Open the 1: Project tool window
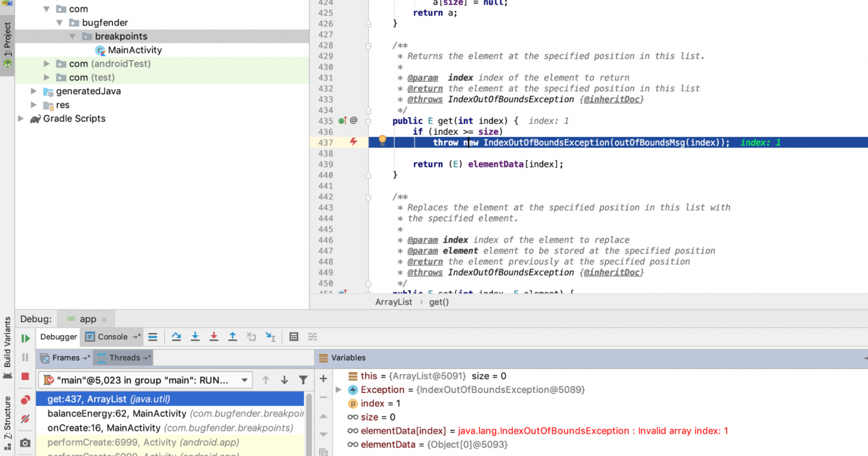 7,45
